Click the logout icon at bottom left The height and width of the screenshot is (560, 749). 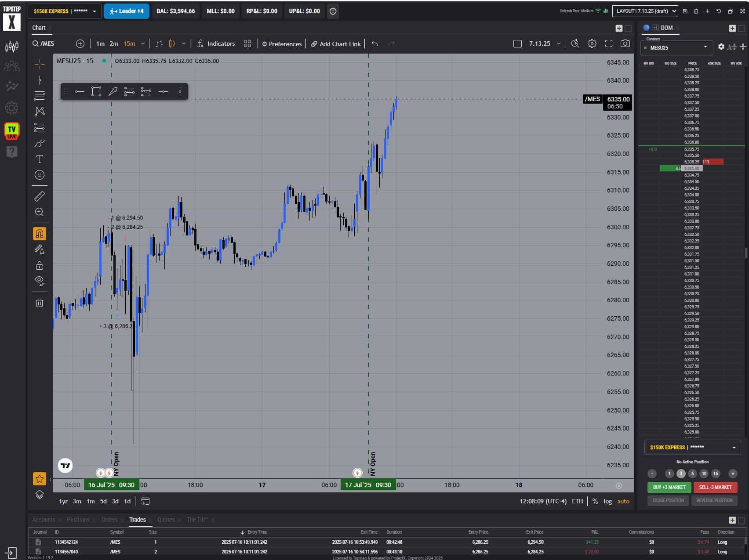[11, 553]
